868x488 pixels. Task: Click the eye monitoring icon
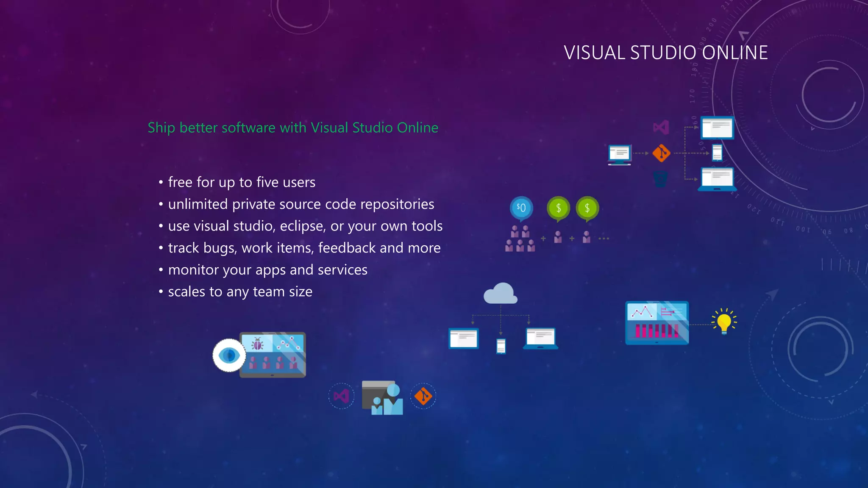tap(229, 355)
